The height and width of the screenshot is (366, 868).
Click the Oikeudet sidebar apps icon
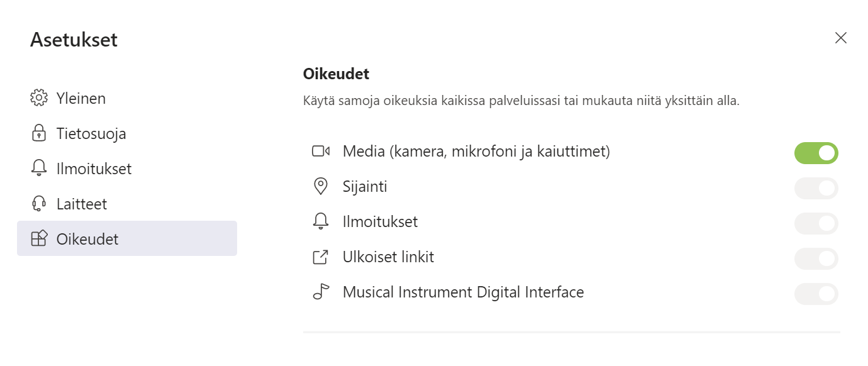(x=39, y=239)
